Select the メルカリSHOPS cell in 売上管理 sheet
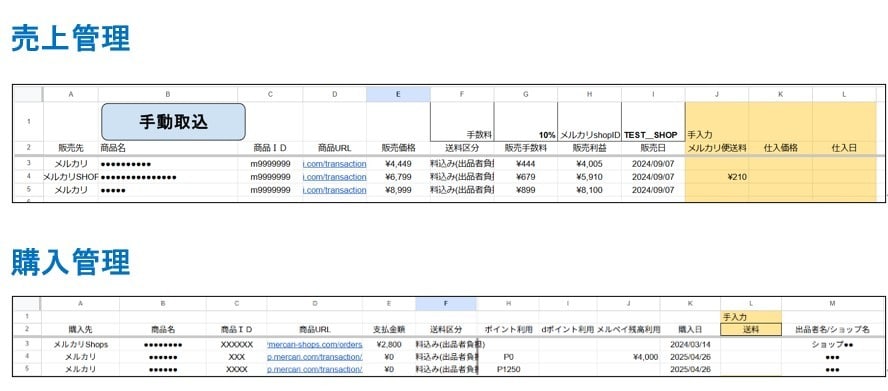 point(71,177)
